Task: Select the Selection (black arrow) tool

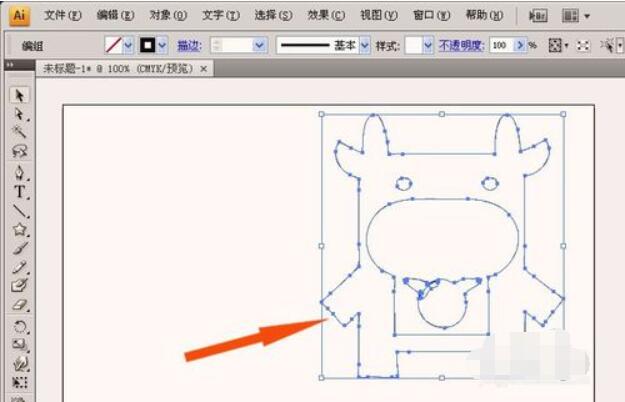Action: (x=19, y=96)
